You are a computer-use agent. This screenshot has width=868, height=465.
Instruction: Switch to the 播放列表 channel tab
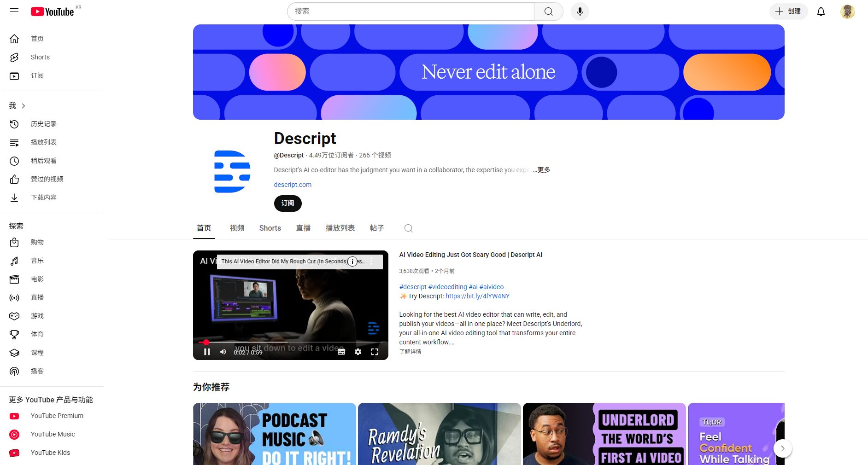coord(340,228)
